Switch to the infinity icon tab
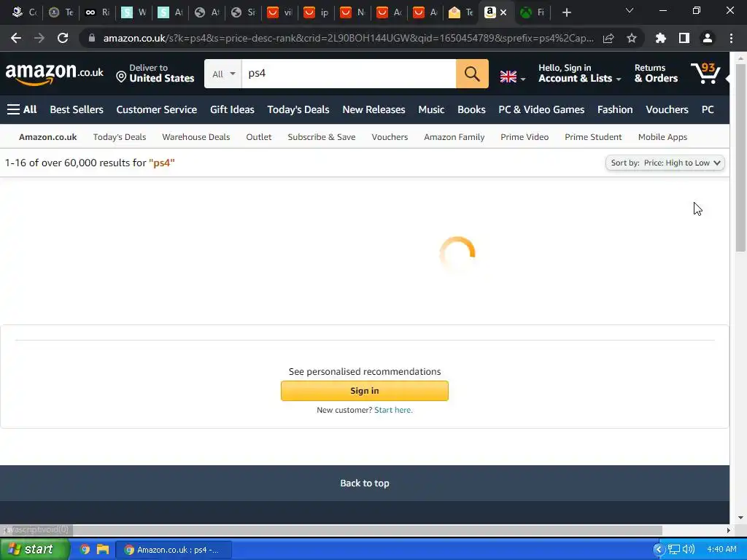Image resolution: width=747 pixels, height=560 pixels. [x=97, y=13]
